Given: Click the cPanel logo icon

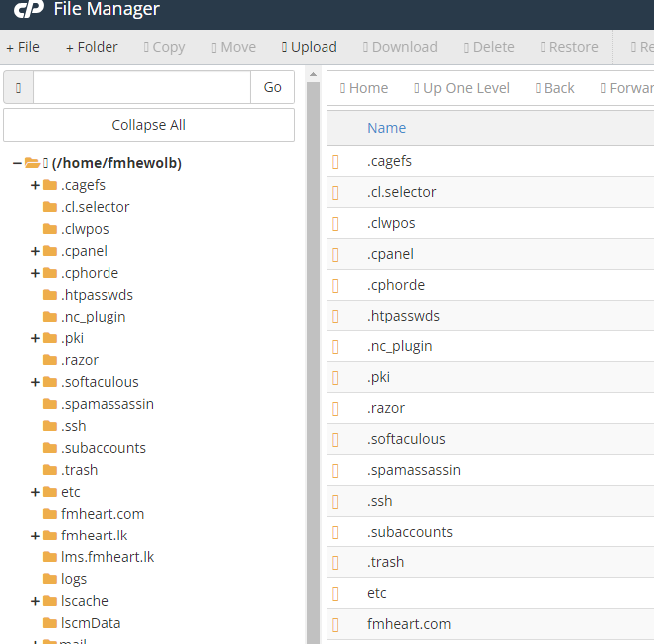Looking at the screenshot, I should 28,9.
